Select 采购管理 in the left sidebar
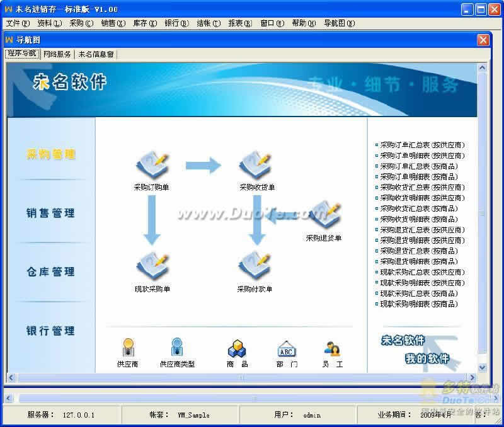 [x=51, y=154]
